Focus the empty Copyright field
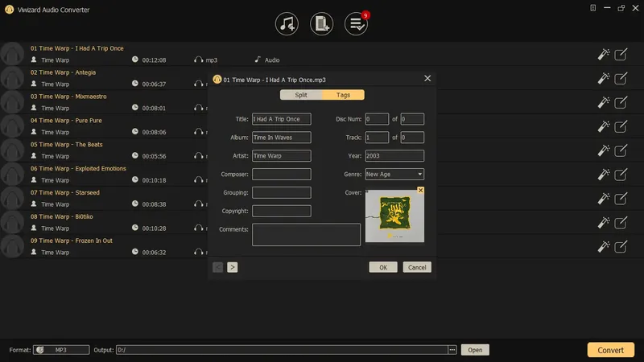Image resolution: width=644 pixels, height=362 pixels. click(281, 211)
